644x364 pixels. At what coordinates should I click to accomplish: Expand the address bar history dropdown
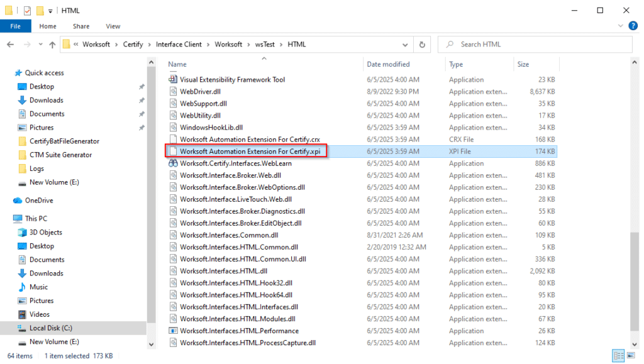[x=405, y=44]
